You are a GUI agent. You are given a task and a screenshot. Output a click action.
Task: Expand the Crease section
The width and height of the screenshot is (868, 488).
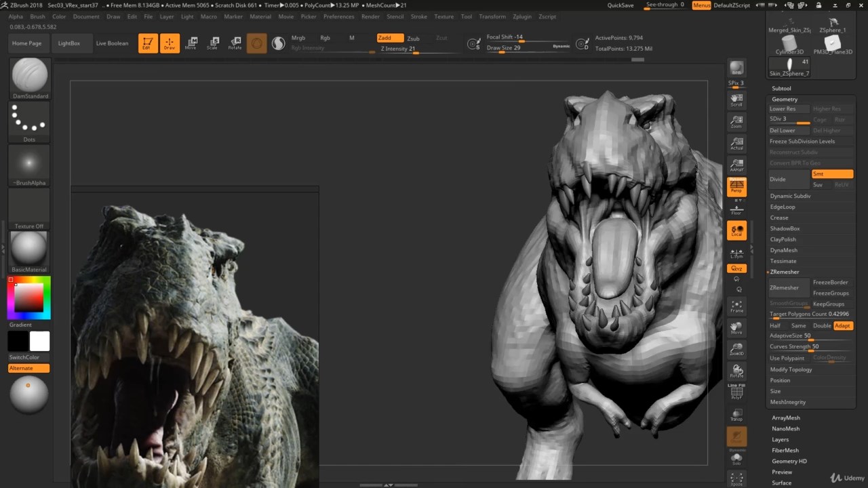click(779, 218)
